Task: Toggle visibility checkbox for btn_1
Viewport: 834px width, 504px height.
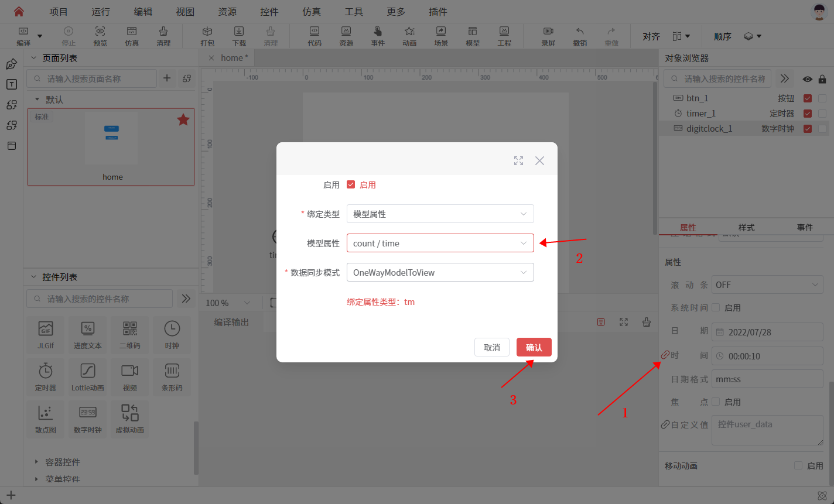Action: tap(808, 98)
